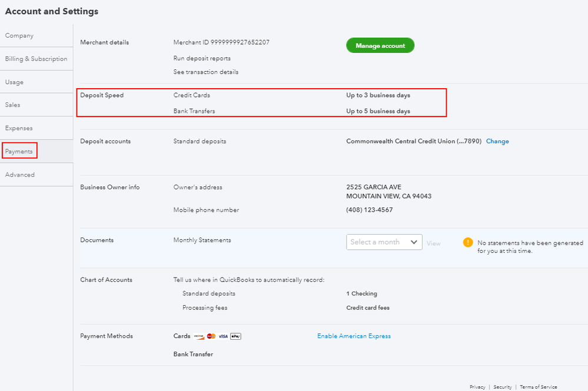This screenshot has height=391, width=588.
Task: Click the orange warning exclamation icon
Action: pos(468,242)
